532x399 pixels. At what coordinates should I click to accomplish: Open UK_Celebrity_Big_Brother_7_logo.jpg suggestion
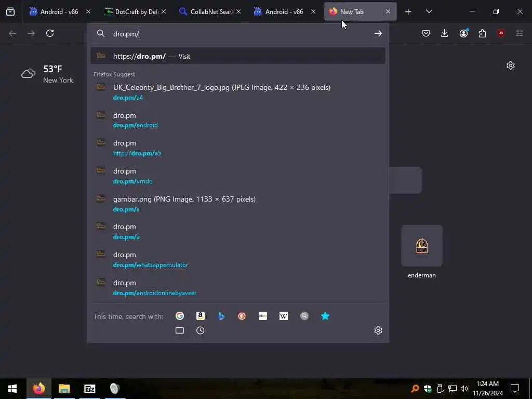[238, 92]
